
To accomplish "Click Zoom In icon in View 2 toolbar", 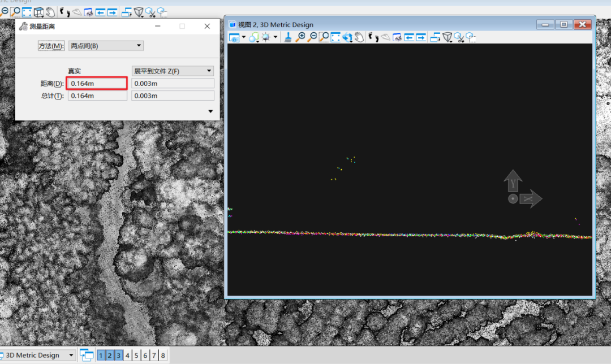I will (300, 37).
